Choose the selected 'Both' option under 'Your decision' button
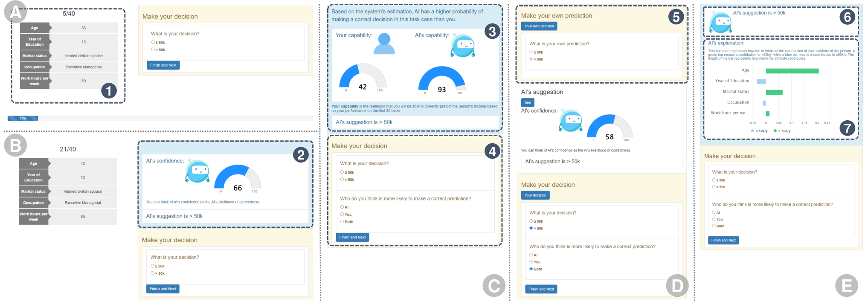 coord(531,269)
